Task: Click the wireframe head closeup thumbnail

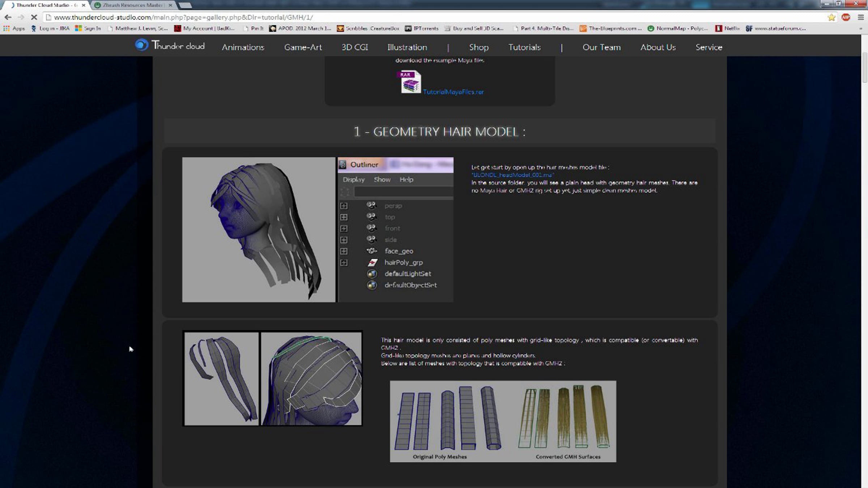Action: coord(311,378)
